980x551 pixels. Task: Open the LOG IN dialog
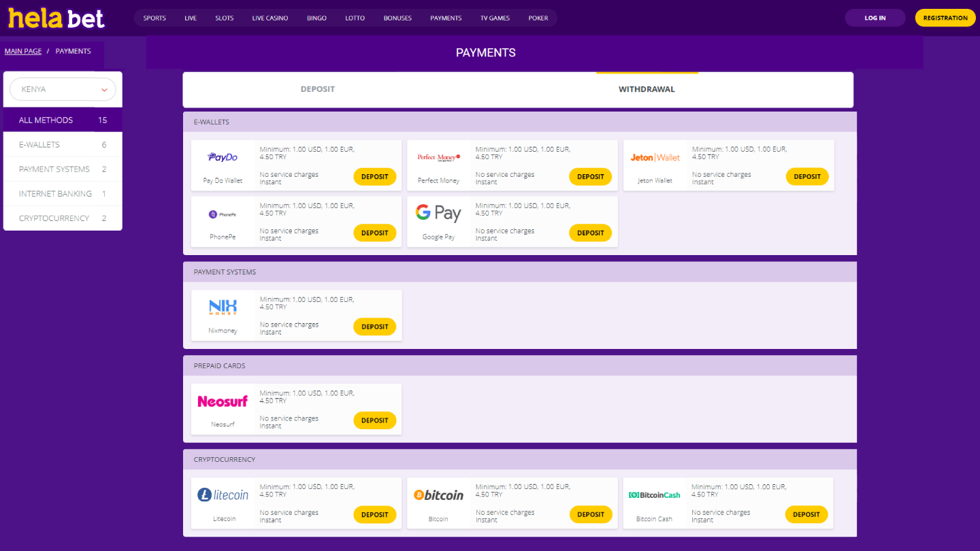875,18
